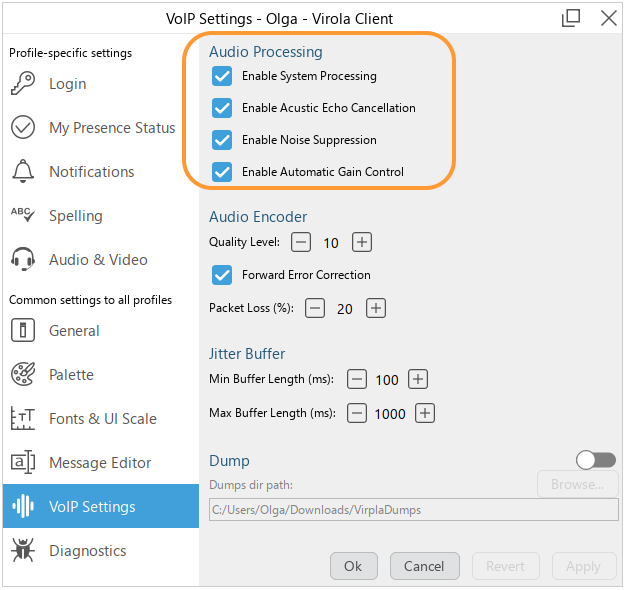Click the Cancel button
This screenshot has width=625, height=590.
[424, 566]
